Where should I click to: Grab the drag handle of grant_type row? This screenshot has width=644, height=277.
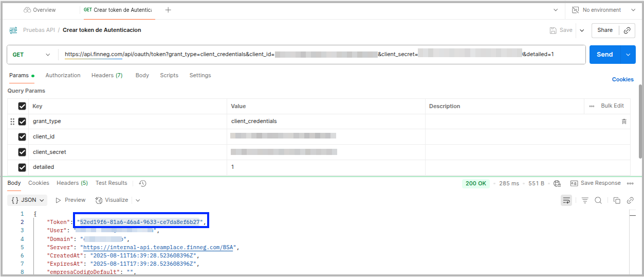13,122
